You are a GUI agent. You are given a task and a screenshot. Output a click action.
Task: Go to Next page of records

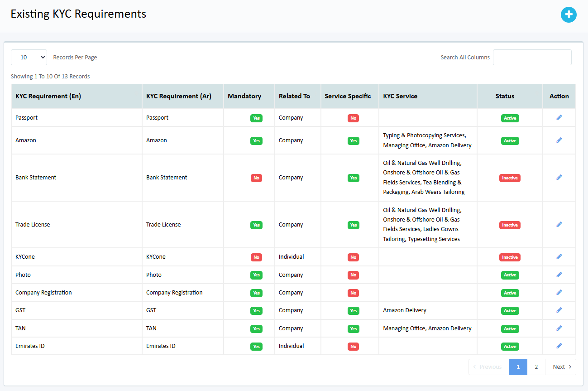(x=560, y=367)
